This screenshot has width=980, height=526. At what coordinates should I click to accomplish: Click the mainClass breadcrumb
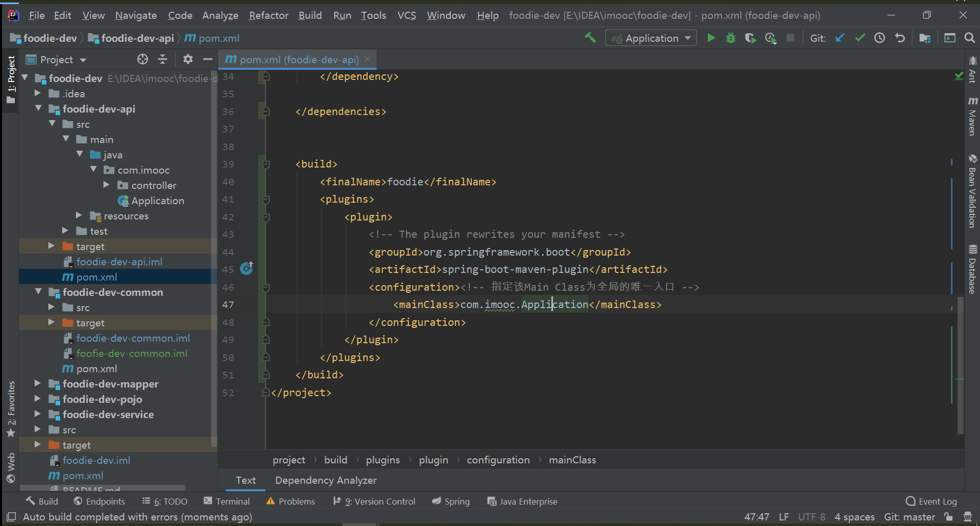pyautogui.click(x=572, y=460)
